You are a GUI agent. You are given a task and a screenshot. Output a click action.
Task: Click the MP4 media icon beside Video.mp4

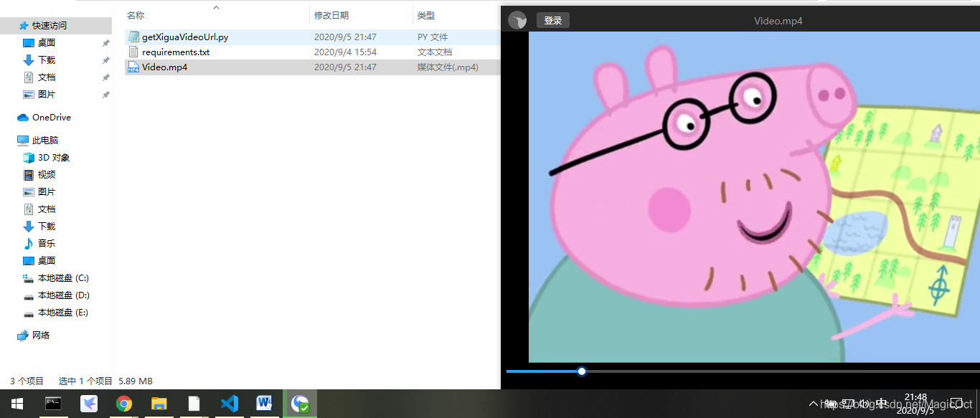point(133,67)
